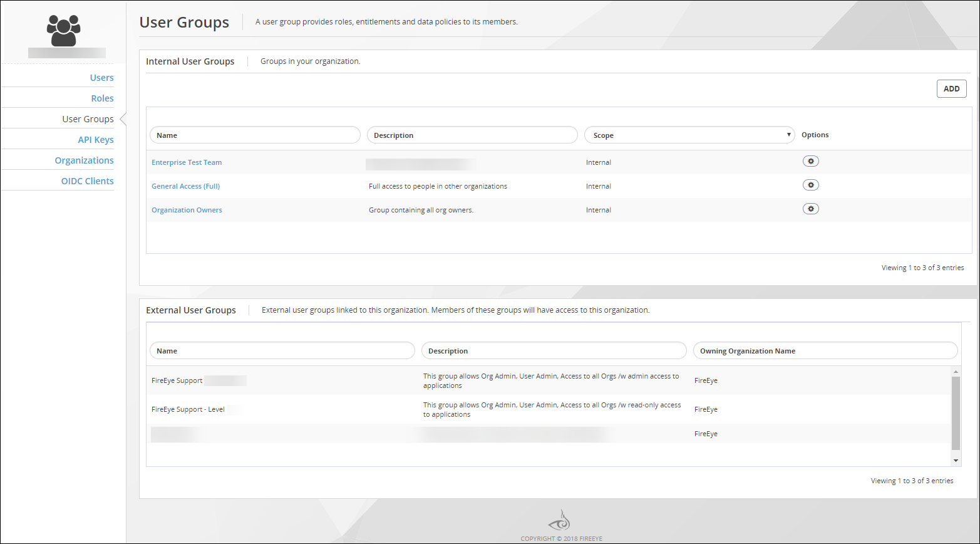The image size is (980, 544).
Task: Focus the external groups Description filter field
Action: 554,350
